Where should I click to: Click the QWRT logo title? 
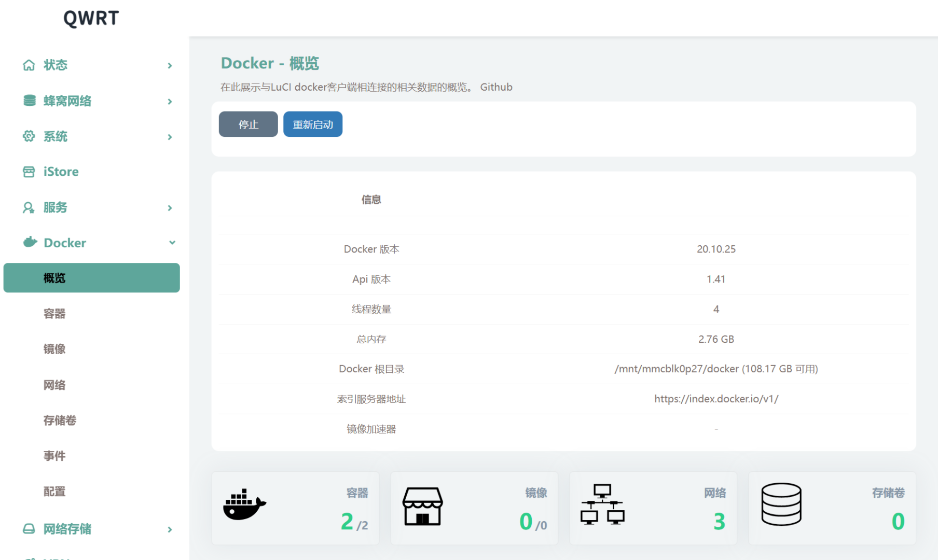pyautogui.click(x=91, y=18)
